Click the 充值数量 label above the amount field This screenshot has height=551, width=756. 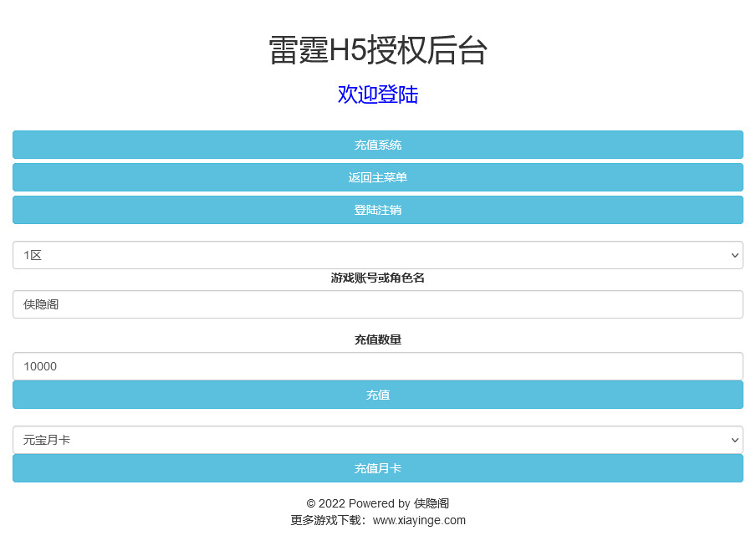tap(378, 339)
